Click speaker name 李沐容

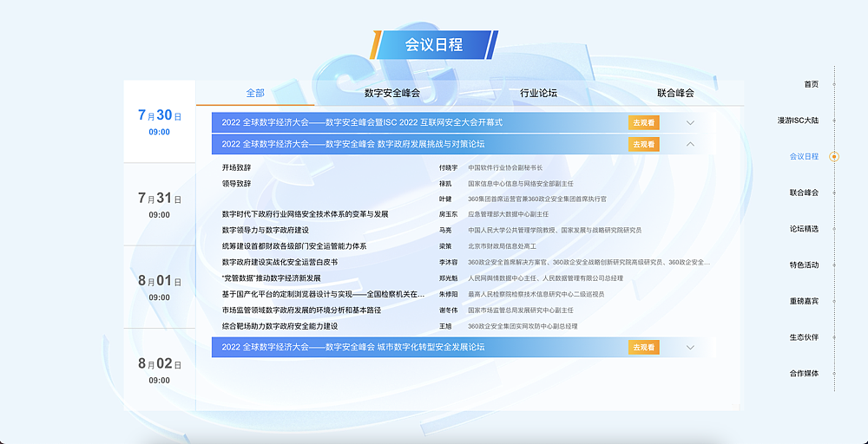tap(449, 262)
